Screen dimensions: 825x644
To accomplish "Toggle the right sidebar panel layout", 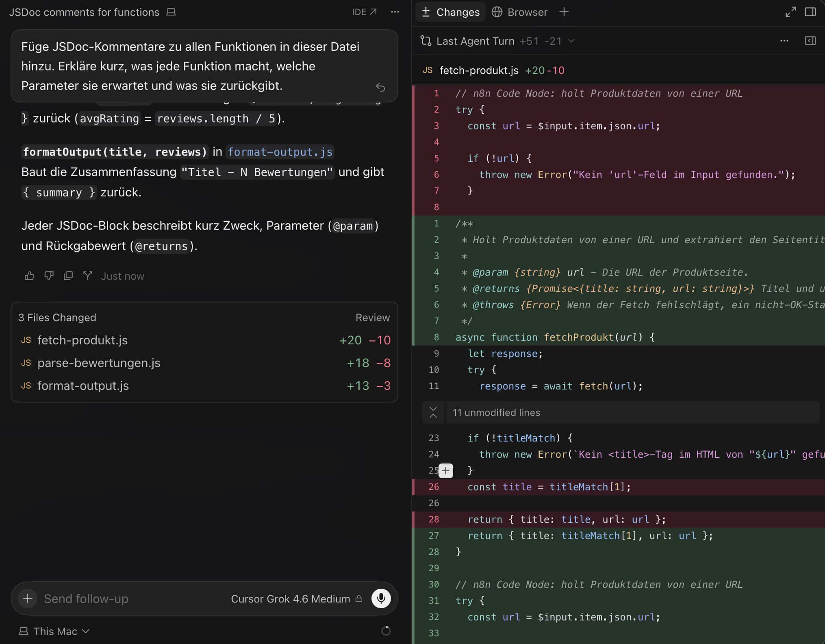I will 810,12.
